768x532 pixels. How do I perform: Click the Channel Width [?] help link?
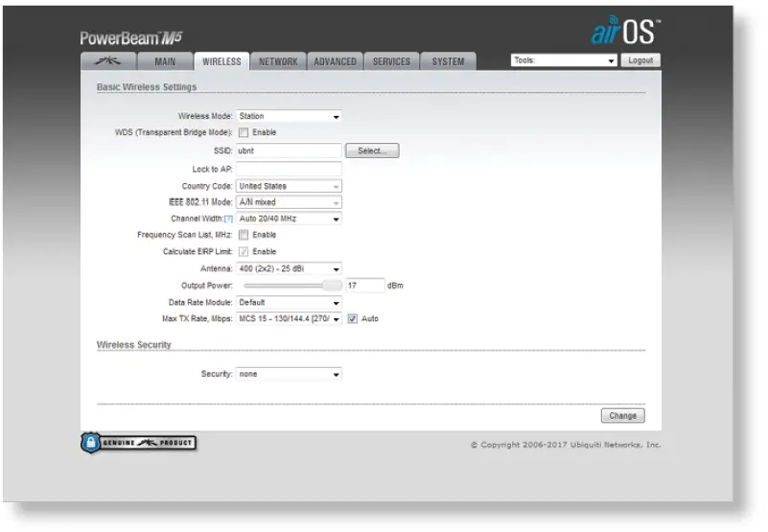[x=228, y=219]
